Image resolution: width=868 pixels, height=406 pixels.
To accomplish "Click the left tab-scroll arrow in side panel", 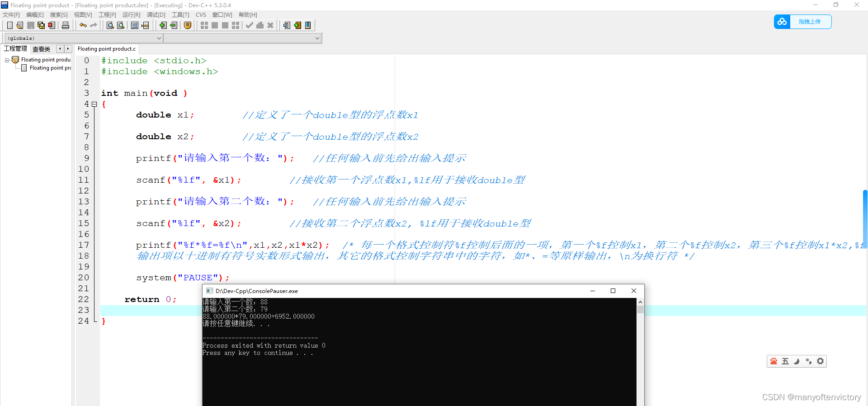I will [60, 48].
